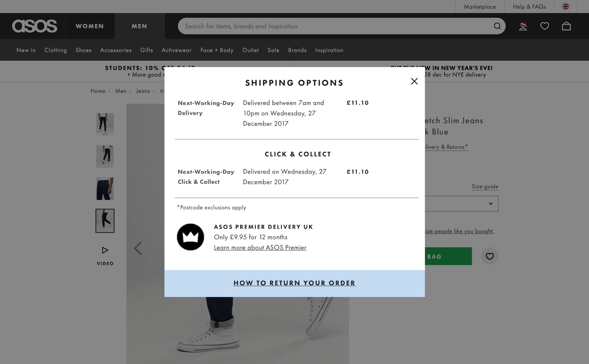Open Shoes menu
The width and height of the screenshot is (589, 364).
(x=83, y=50)
